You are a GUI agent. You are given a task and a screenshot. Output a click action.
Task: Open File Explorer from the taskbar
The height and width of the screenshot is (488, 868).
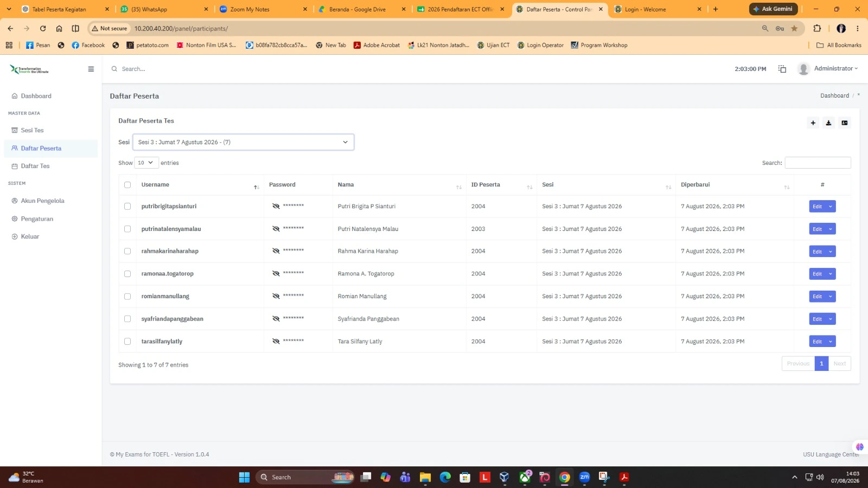click(x=425, y=477)
